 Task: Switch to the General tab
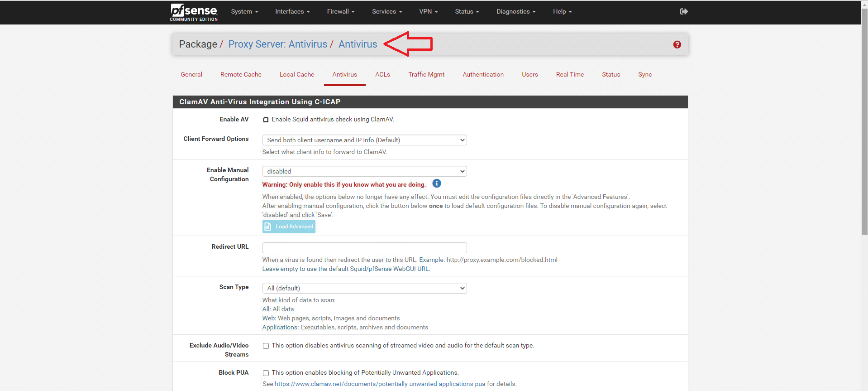(191, 74)
